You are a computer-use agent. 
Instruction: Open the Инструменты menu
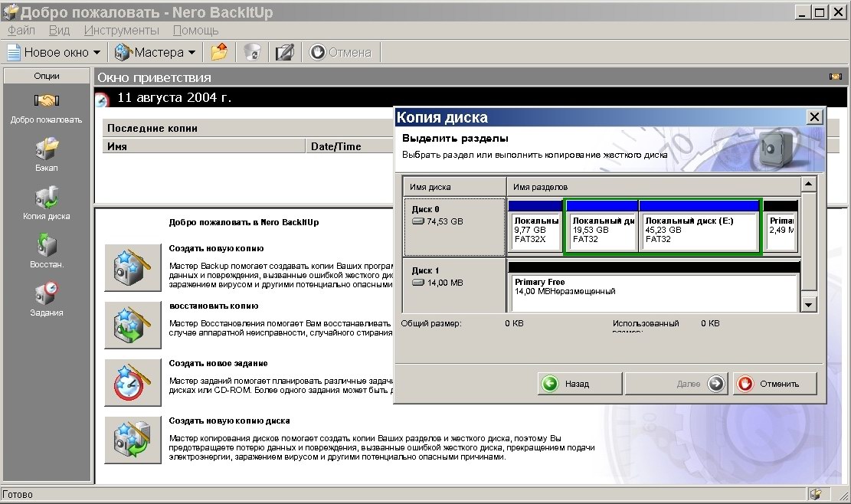(x=122, y=31)
